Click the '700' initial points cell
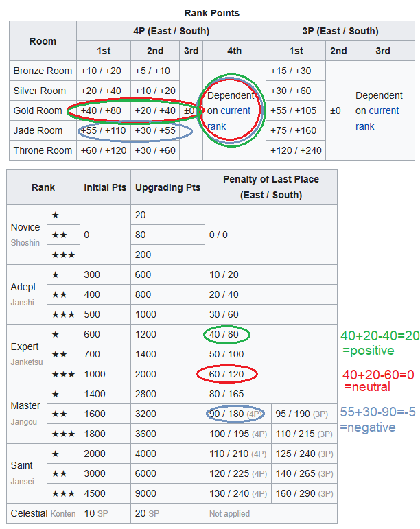This screenshot has height=529, width=420. [x=105, y=354]
